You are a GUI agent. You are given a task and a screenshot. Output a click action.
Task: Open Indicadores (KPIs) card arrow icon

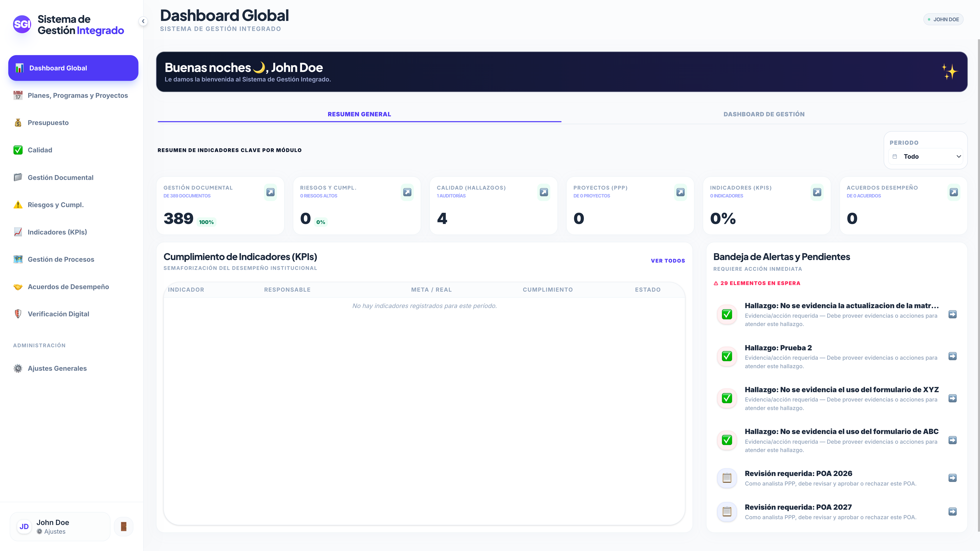(817, 192)
